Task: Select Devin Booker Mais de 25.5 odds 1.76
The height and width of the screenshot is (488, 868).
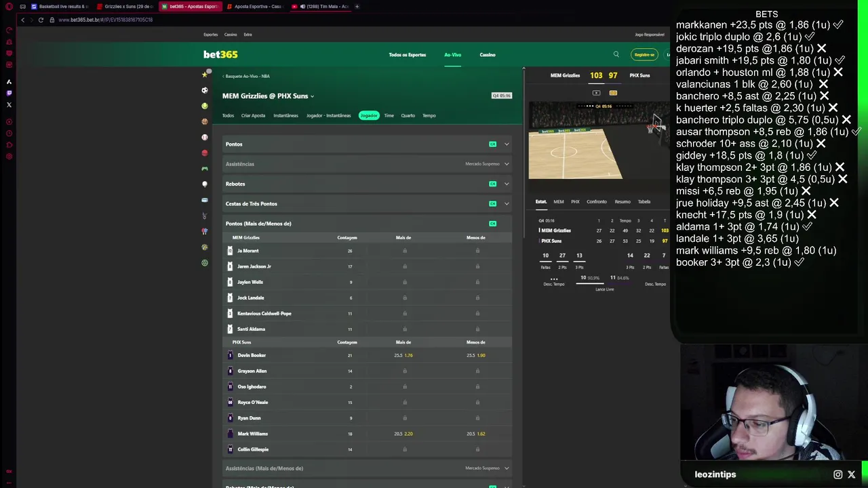Action: pyautogui.click(x=403, y=355)
